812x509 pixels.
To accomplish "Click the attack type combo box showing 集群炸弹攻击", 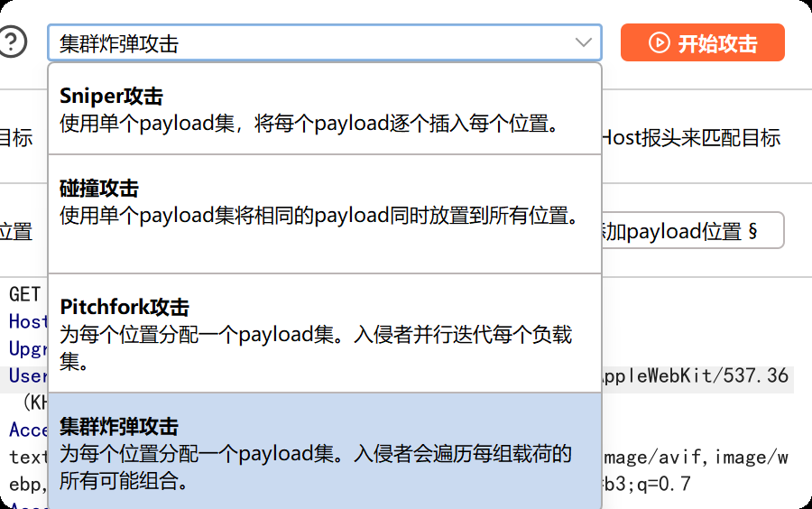I will click(307, 42).
